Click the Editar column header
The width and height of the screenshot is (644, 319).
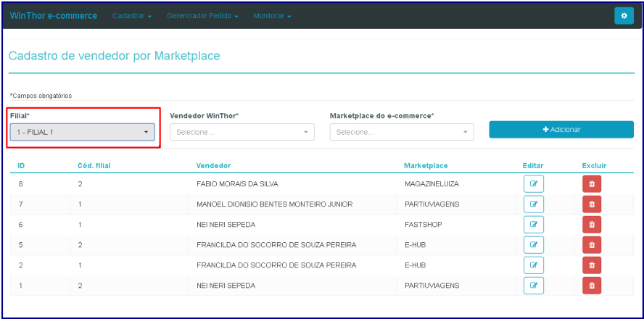533,165
